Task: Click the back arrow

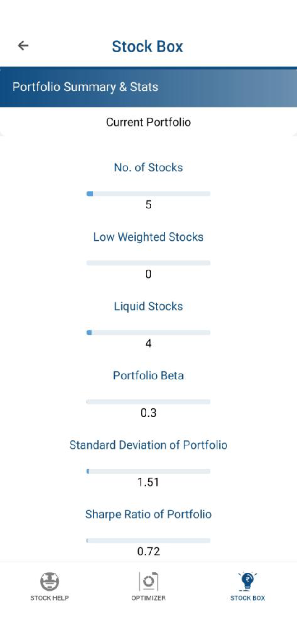Action: [22, 45]
